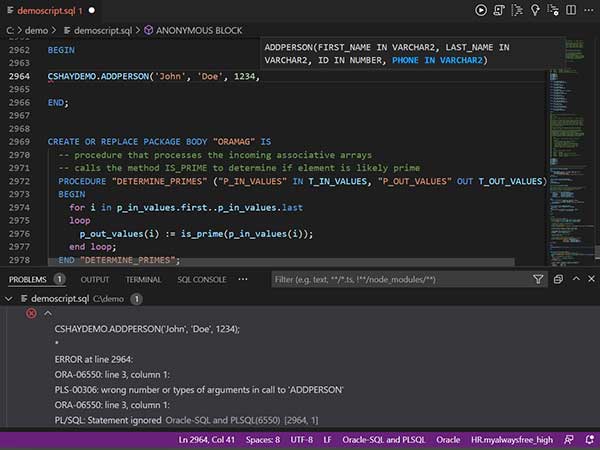Show more panel tabs via ellipsis
Viewport: 600px width, 450px height.
(243, 280)
